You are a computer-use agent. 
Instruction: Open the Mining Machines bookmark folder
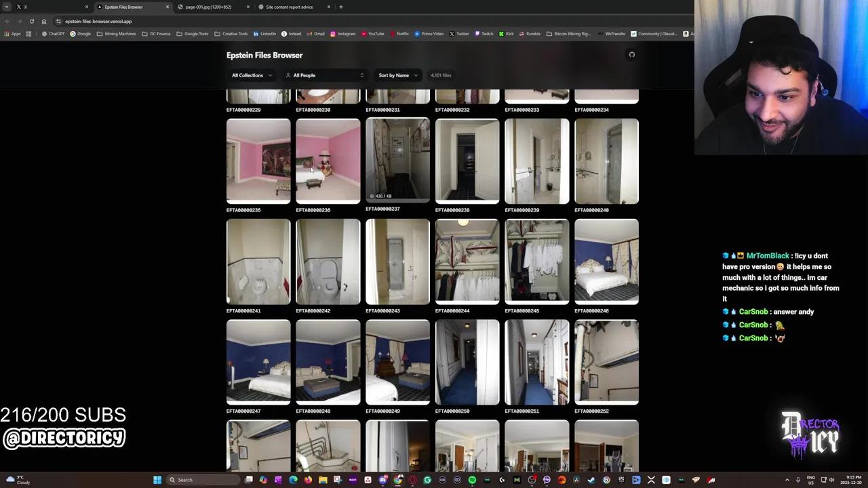pos(116,34)
